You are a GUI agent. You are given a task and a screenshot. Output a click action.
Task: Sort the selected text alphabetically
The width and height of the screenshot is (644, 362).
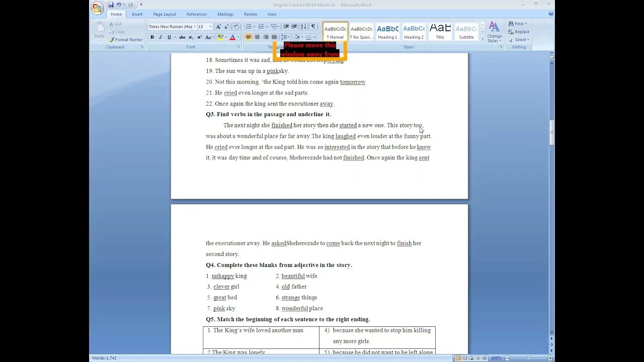pyautogui.click(x=303, y=27)
